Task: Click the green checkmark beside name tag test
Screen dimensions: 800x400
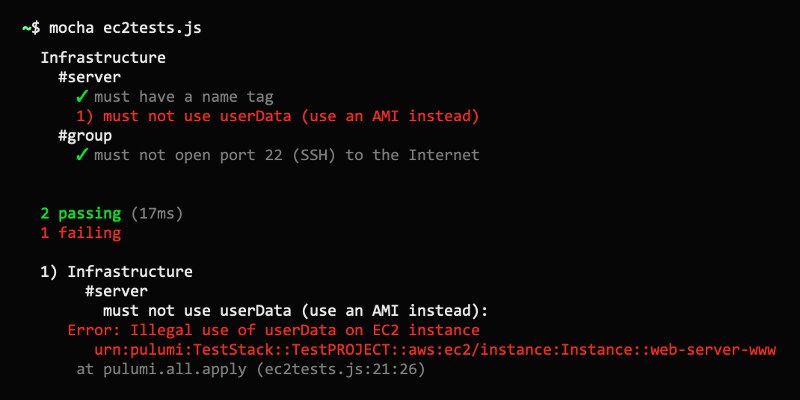Action: 82,97
